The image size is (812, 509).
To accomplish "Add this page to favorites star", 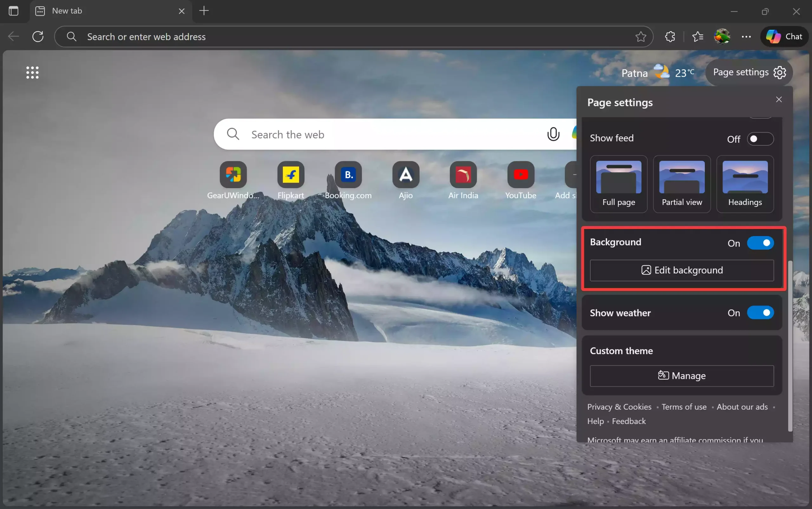I will click(640, 36).
